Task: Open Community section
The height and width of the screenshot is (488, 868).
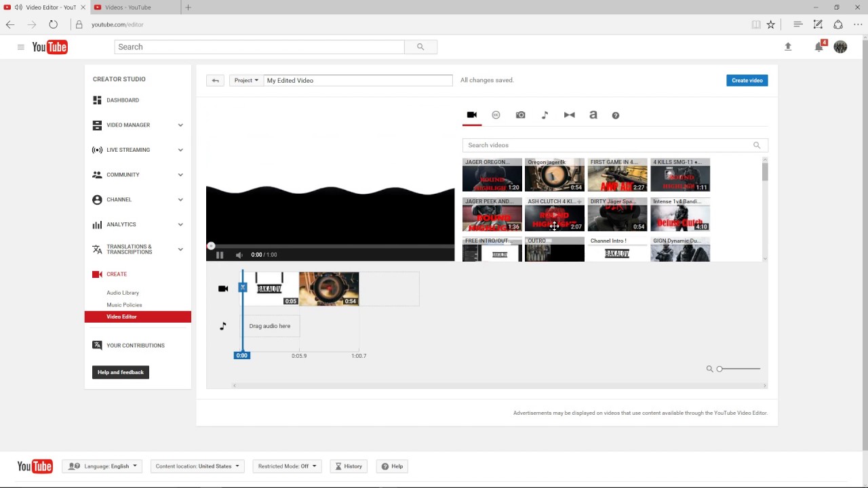Action: tap(123, 175)
